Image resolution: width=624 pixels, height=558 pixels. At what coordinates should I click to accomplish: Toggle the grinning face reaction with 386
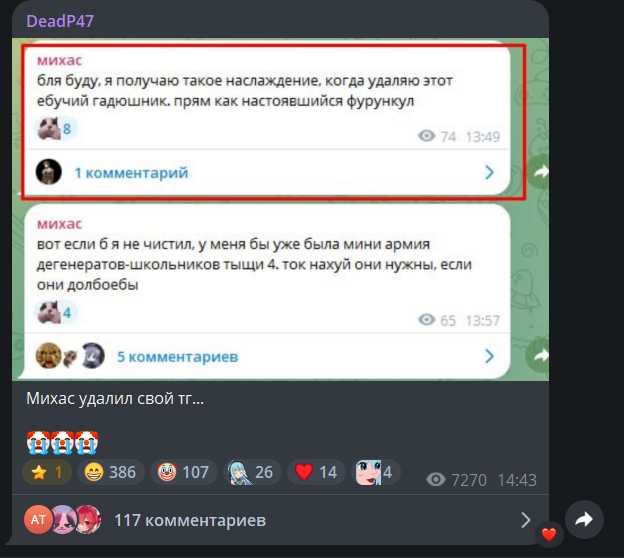point(111,472)
